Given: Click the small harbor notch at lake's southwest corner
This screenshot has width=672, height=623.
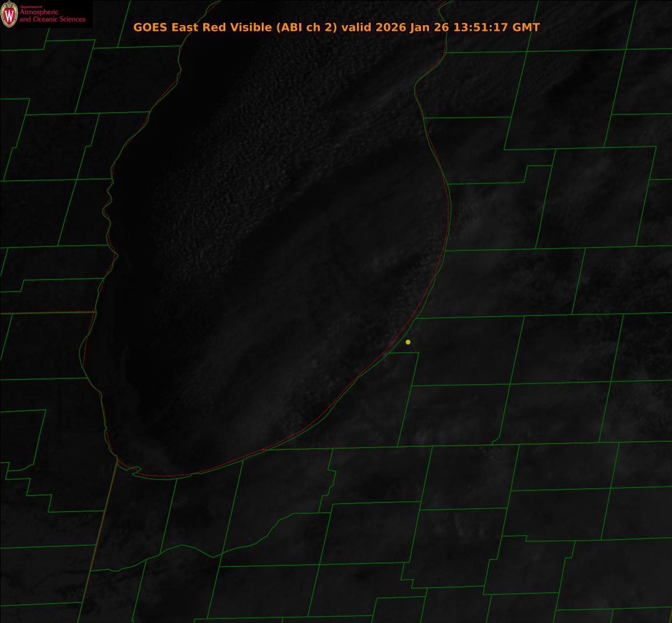Looking at the screenshot, I should (136, 470).
